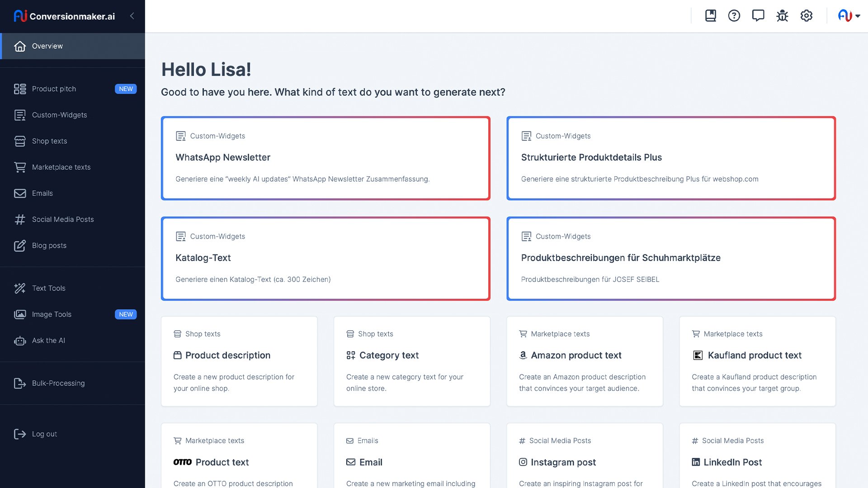Log out of the account
Screen dimensions: 868x488
(x=44, y=434)
